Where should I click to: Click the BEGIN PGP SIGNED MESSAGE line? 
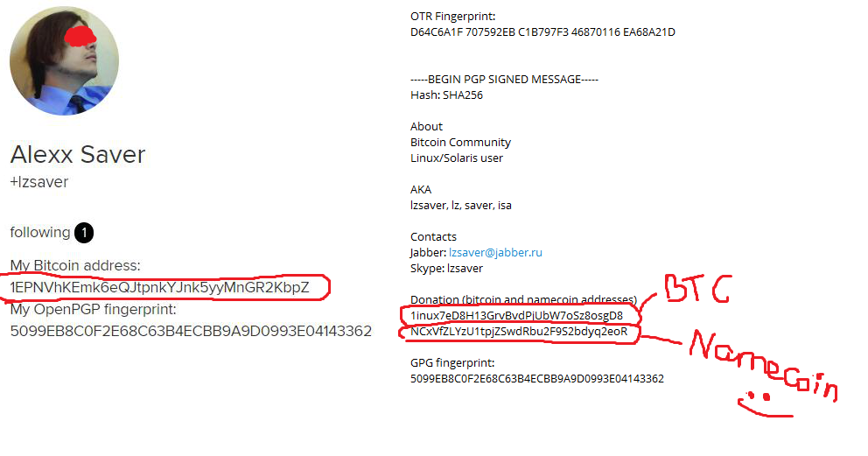click(x=504, y=80)
